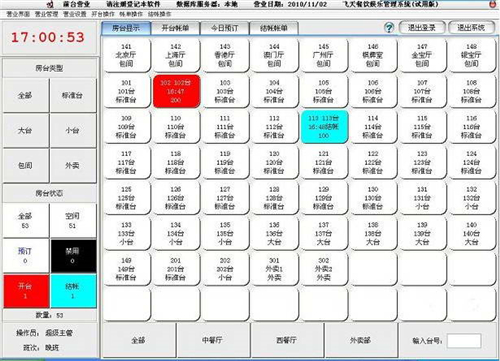
Task: Open the 今日预订 tab
Action: coord(225,28)
